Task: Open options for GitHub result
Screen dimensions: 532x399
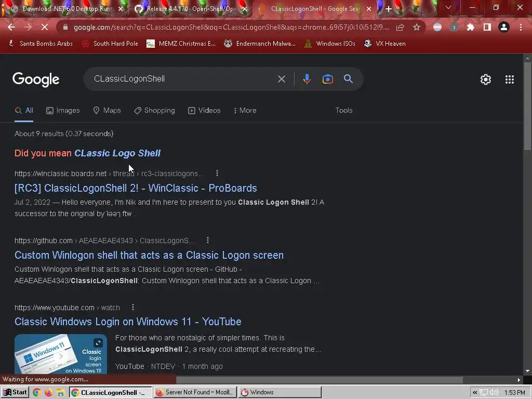Action: (208, 240)
